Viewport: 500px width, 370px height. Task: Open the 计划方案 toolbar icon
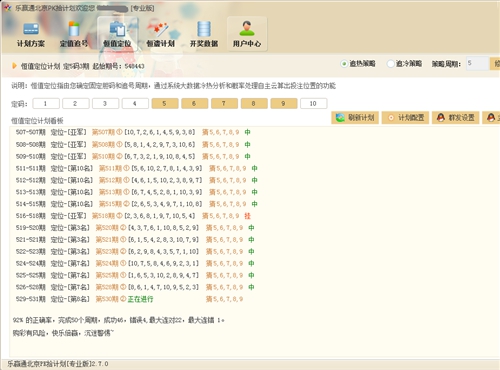tap(31, 34)
